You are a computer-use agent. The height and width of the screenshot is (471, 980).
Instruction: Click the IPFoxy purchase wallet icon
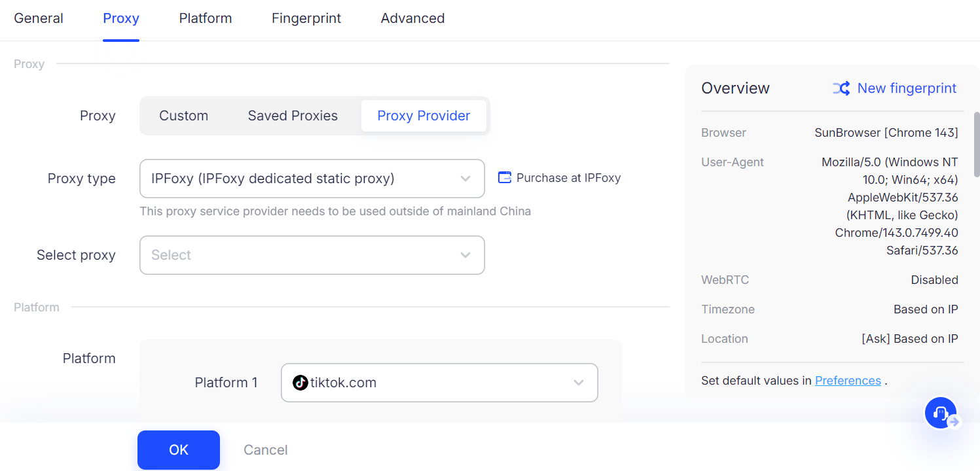click(x=504, y=177)
